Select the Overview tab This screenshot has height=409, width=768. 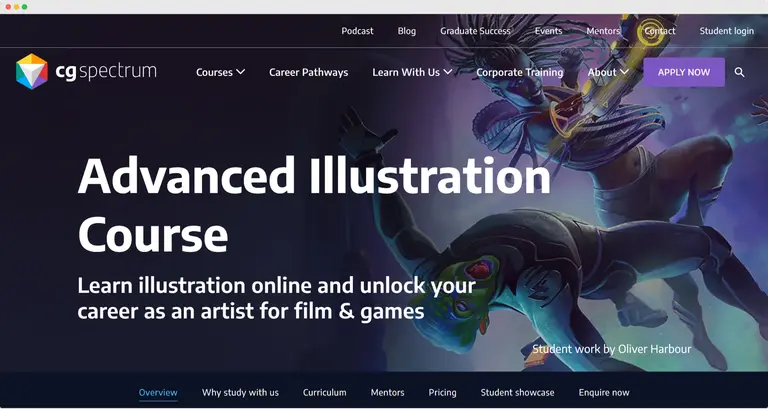pos(158,392)
